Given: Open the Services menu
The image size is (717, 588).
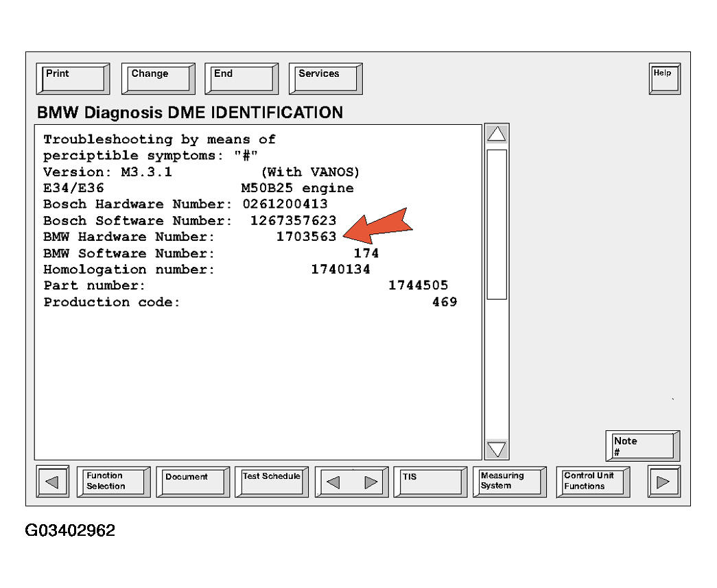Looking at the screenshot, I should pos(325,78).
